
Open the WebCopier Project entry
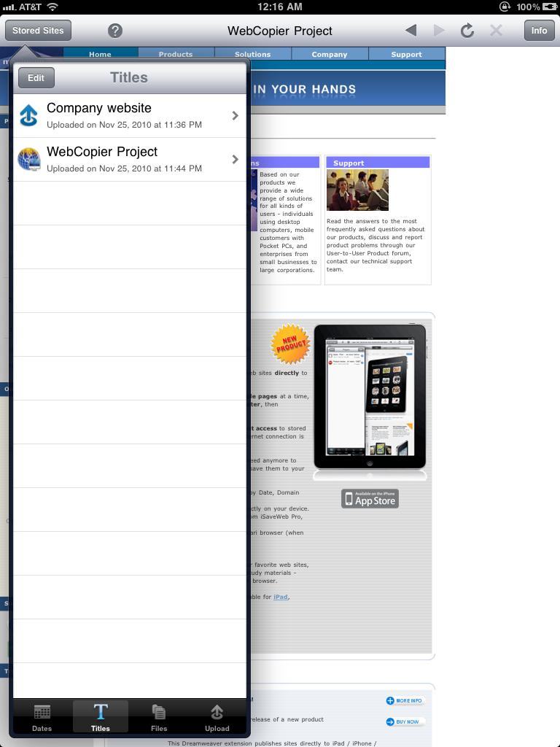(x=130, y=160)
